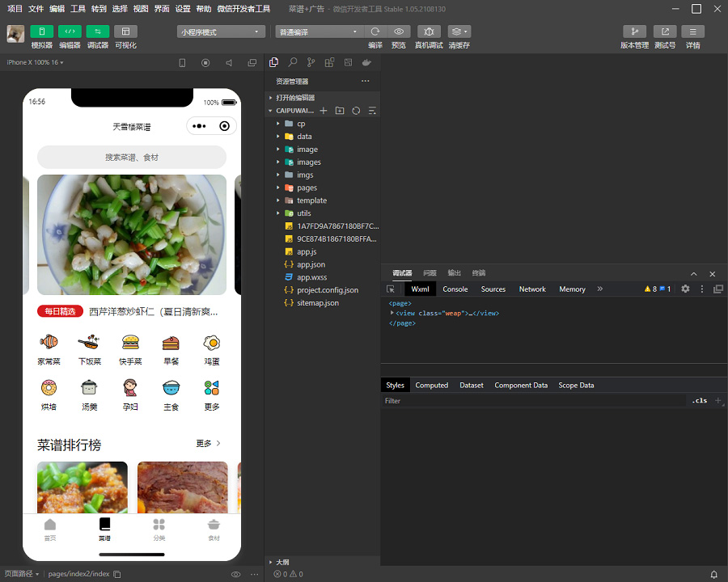Click the element inspector picker icon
The width and height of the screenshot is (728, 582).
pos(391,289)
